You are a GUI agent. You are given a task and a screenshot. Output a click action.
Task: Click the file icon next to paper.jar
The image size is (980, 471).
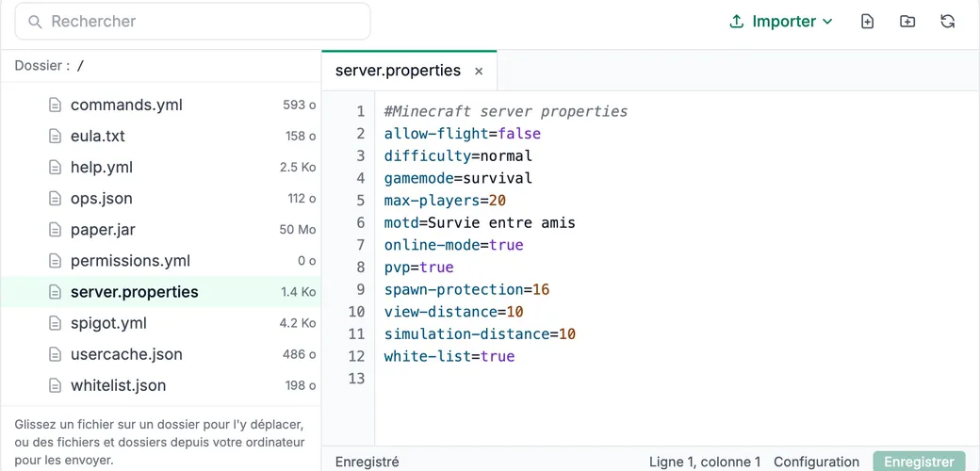[x=56, y=230]
